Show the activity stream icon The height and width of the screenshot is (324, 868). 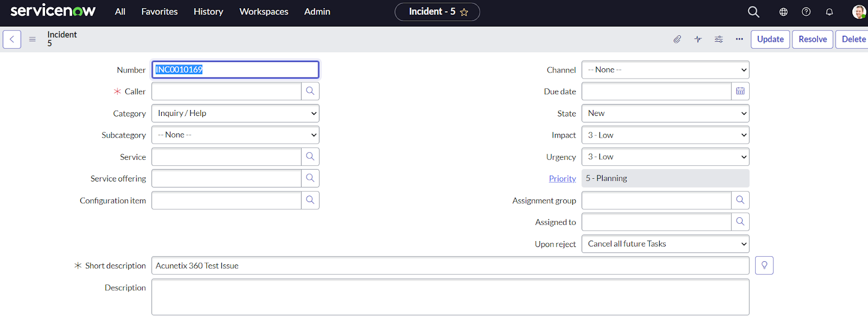pyautogui.click(x=698, y=39)
